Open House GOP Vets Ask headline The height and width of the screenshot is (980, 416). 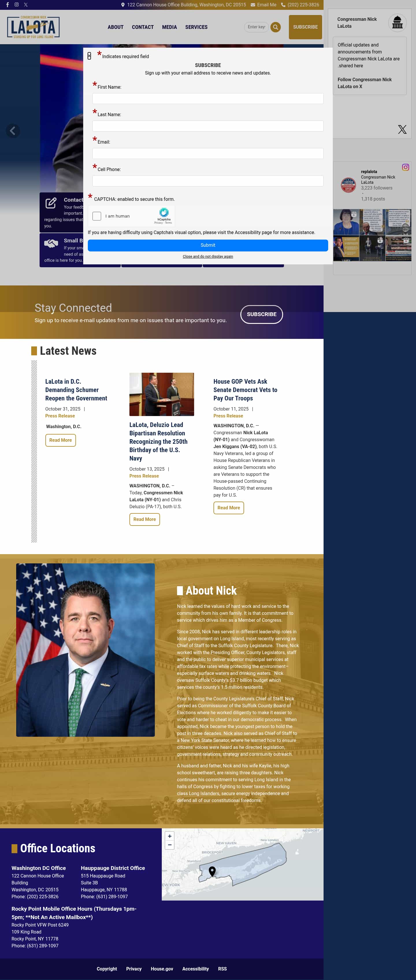(x=245, y=390)
